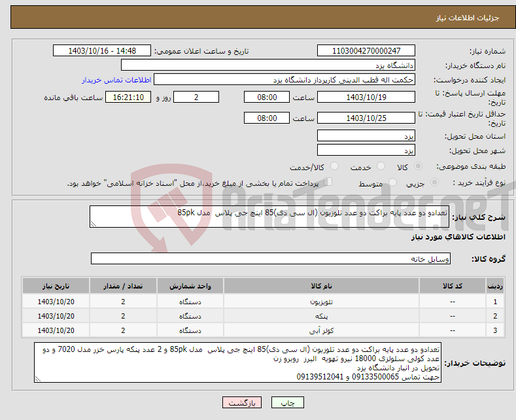Click price validity time 08:00 field
The image size is (516, 420).
pyautogui.click(x=267, y=118)
